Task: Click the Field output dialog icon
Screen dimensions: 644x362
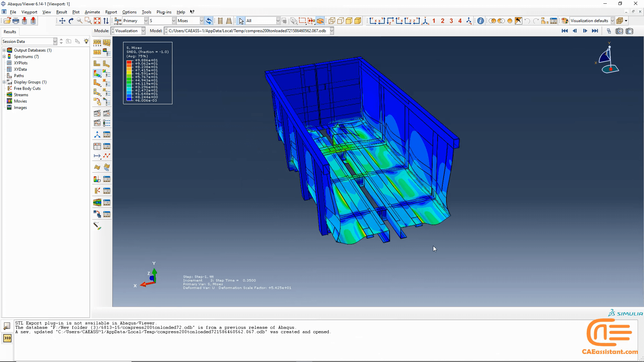Action: pyautogui.click(x=118, y=21)
